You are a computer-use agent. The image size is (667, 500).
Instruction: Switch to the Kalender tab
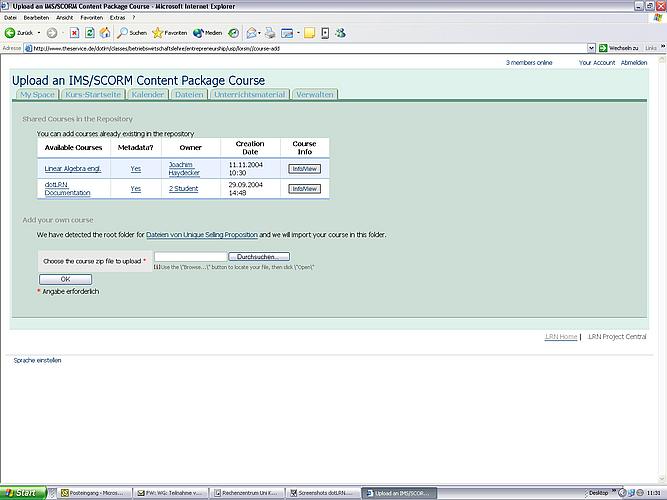tap(147, 94)
